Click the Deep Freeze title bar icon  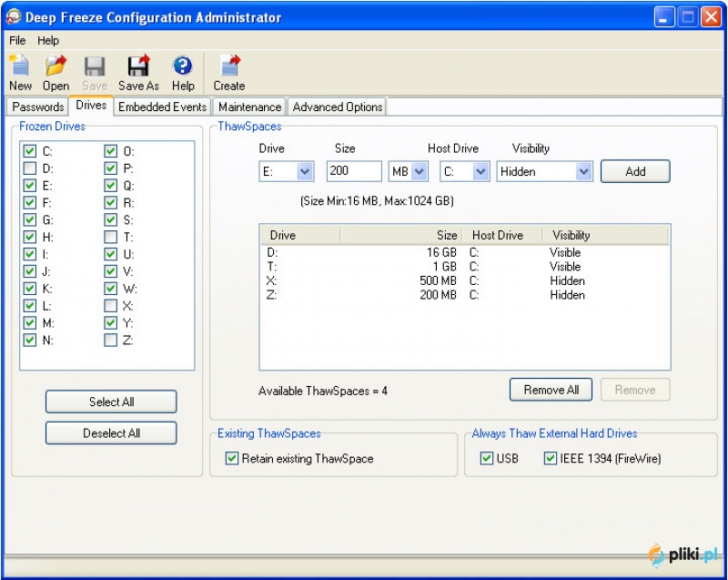coord(14,16)
